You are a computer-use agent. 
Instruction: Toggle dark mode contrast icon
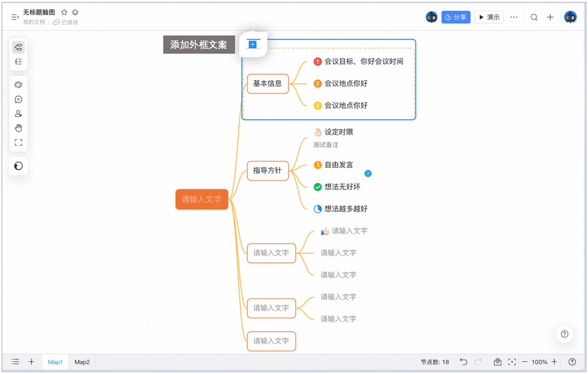tap(18, 166)
